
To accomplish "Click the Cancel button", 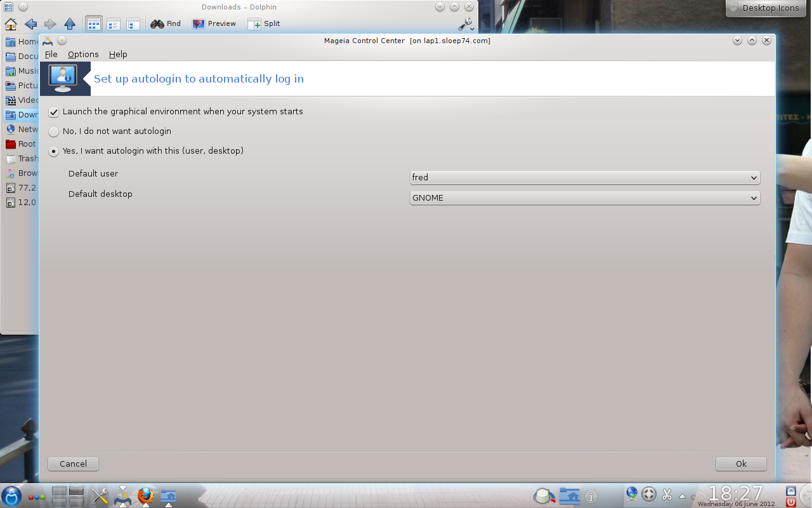I will [x=73, y=464].
